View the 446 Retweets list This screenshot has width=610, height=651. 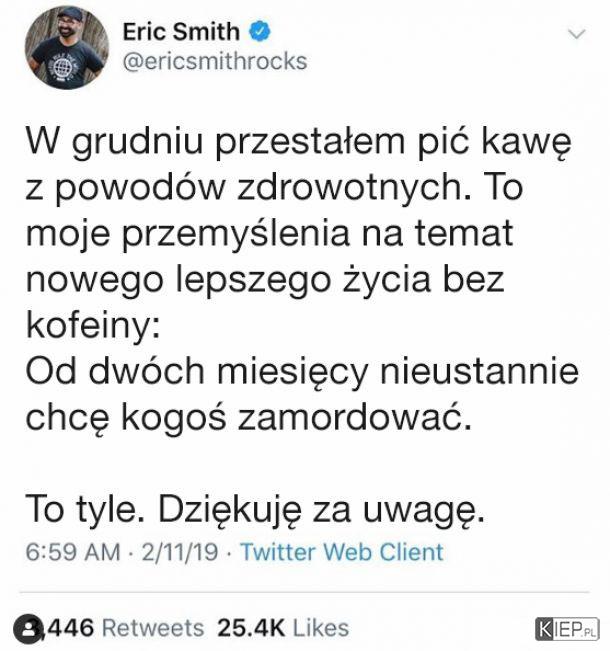(x=123, y=628)
